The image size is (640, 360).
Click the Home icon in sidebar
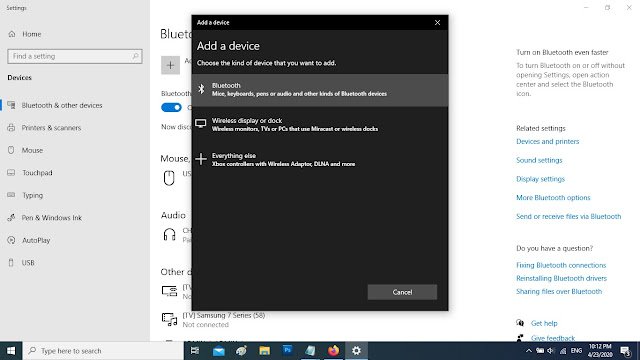12,34
